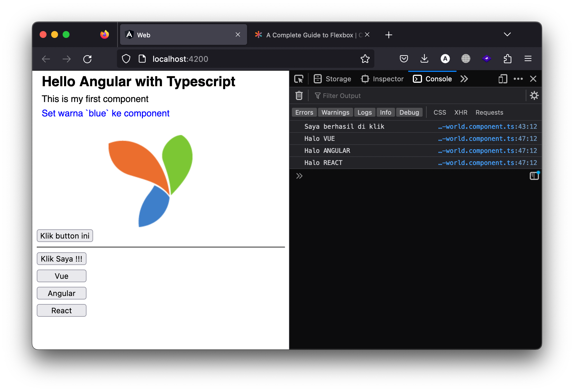Open the list all tabs dropdown
Image resolution: width=574 pixels, height=392 pixels.
[x=507, y=34]
